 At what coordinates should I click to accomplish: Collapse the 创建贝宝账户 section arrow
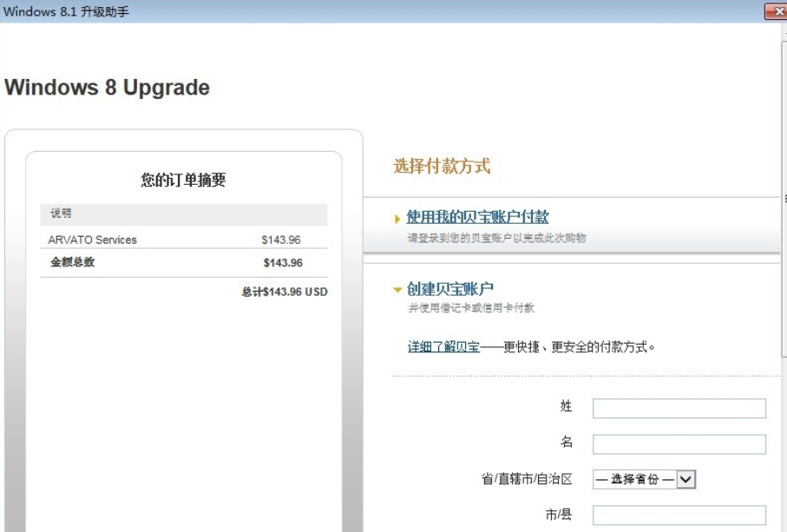[397, 290]
